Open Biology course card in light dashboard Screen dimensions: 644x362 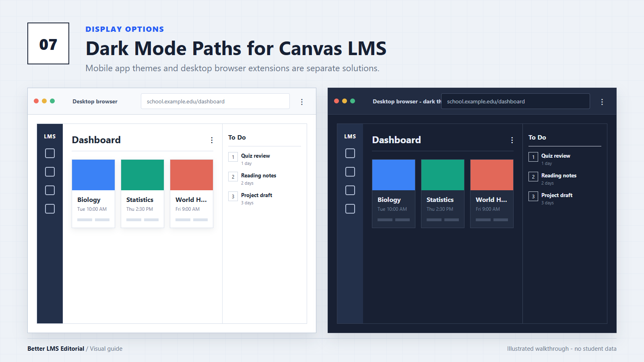(x=93, y=193)
